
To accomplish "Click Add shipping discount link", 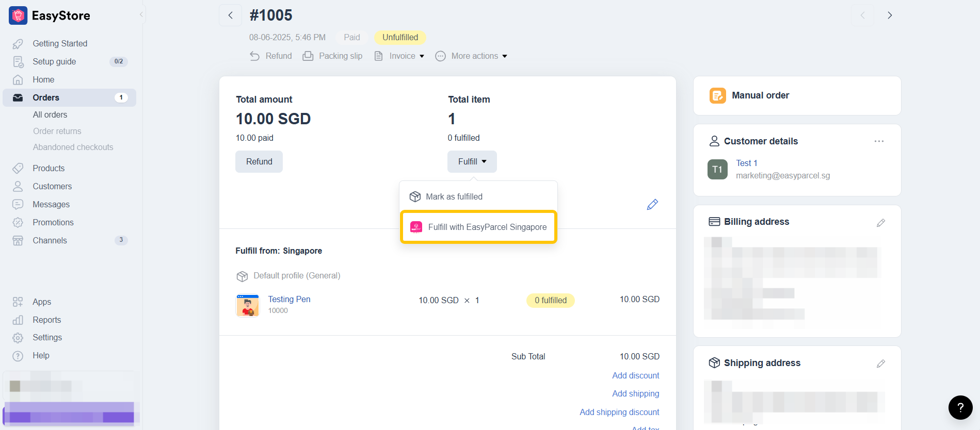I will [x=619, y=412].
